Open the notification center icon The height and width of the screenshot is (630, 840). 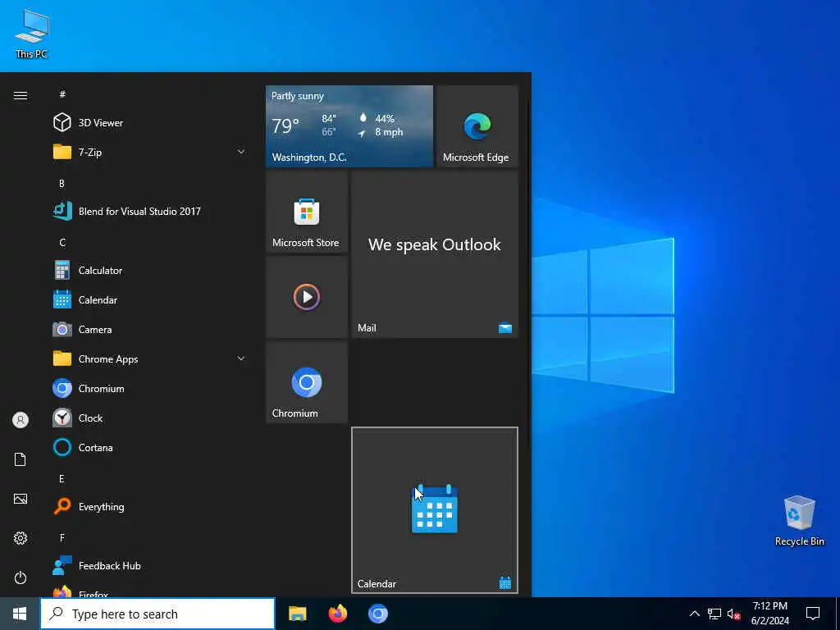tap(813, 614)
